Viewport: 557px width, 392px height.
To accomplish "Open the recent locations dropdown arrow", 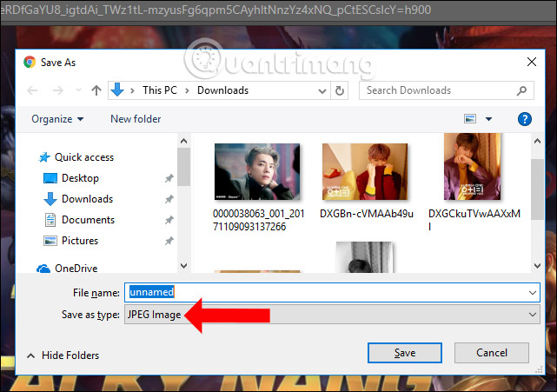I will (x=78, y=90).
